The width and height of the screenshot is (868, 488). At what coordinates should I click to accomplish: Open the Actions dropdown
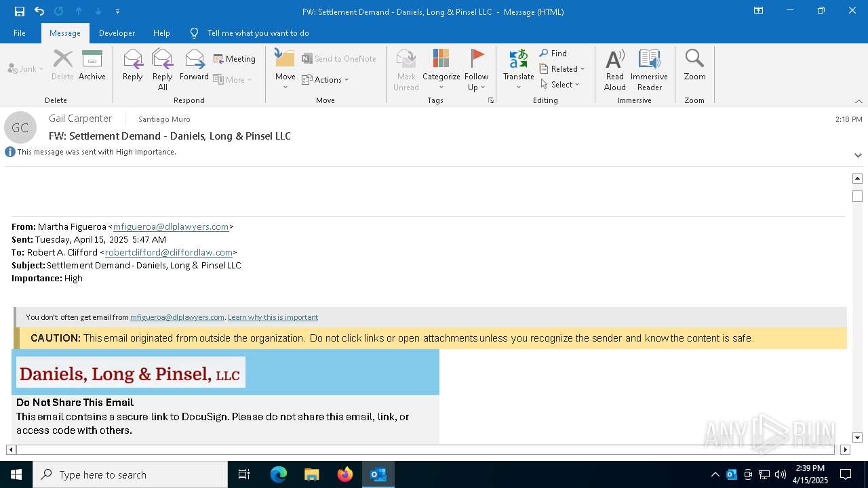[x=325, y=79]
